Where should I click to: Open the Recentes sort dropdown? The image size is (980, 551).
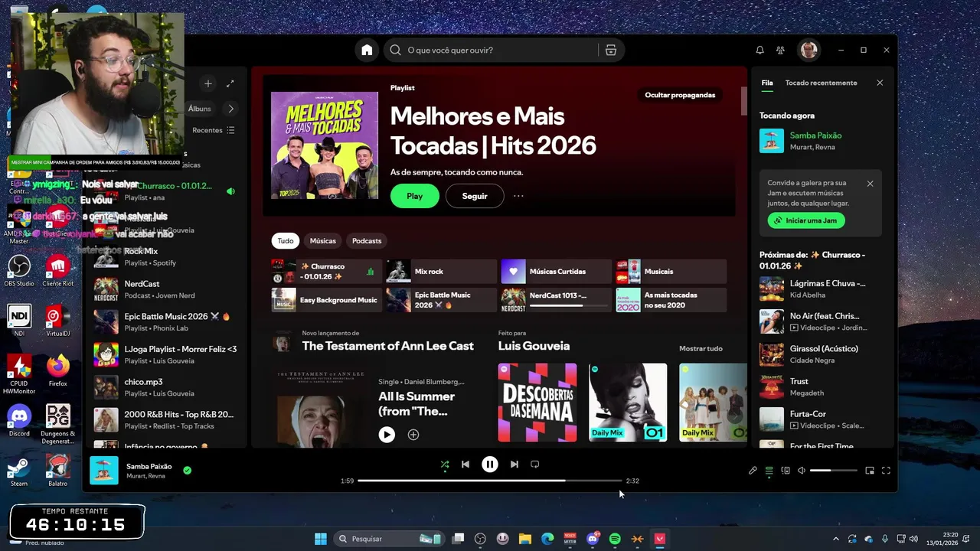coord(214,130)
